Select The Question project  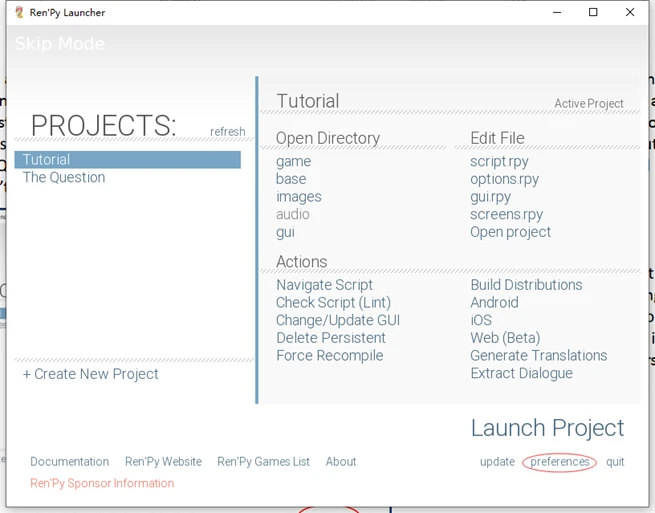pos(64,177)
